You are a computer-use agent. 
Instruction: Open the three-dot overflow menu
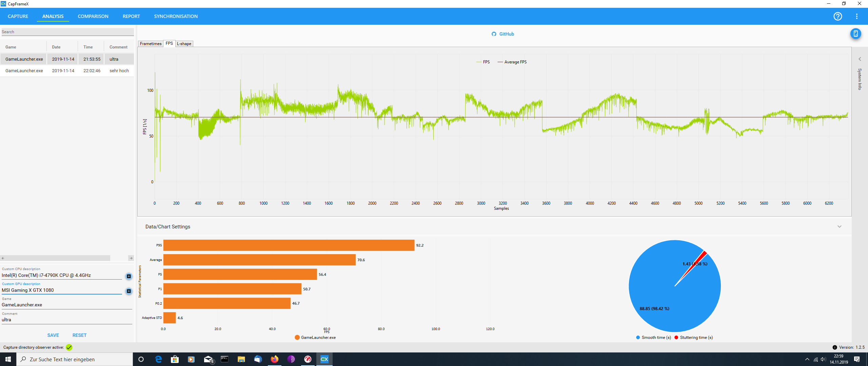856,16
